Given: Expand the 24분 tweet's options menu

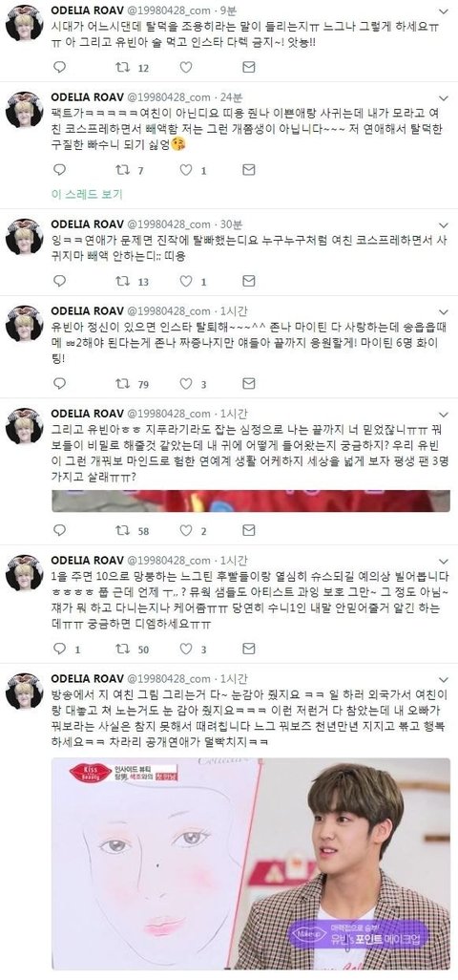Looking at the screenshot, I should tap(443, 97).
